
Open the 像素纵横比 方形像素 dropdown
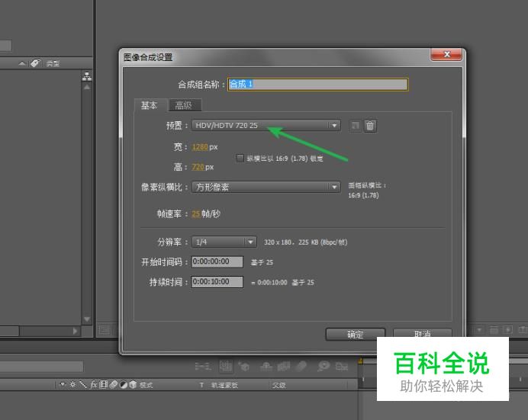pyautogui.click(x=266, y=187)
